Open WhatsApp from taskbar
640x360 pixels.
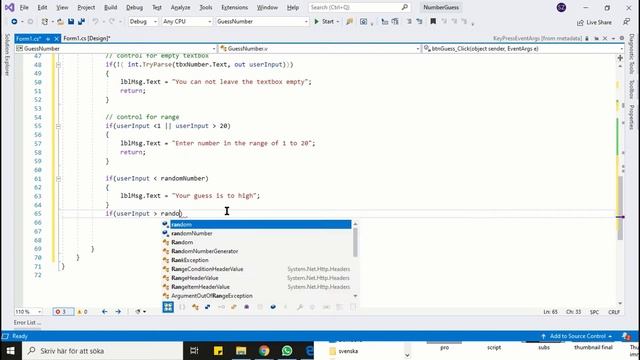287,351
